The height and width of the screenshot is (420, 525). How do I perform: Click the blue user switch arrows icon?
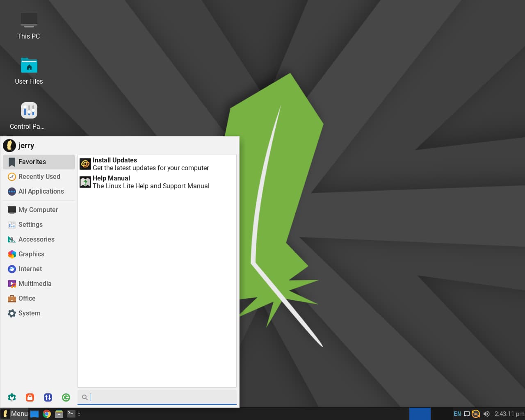[x=48, y=397]
